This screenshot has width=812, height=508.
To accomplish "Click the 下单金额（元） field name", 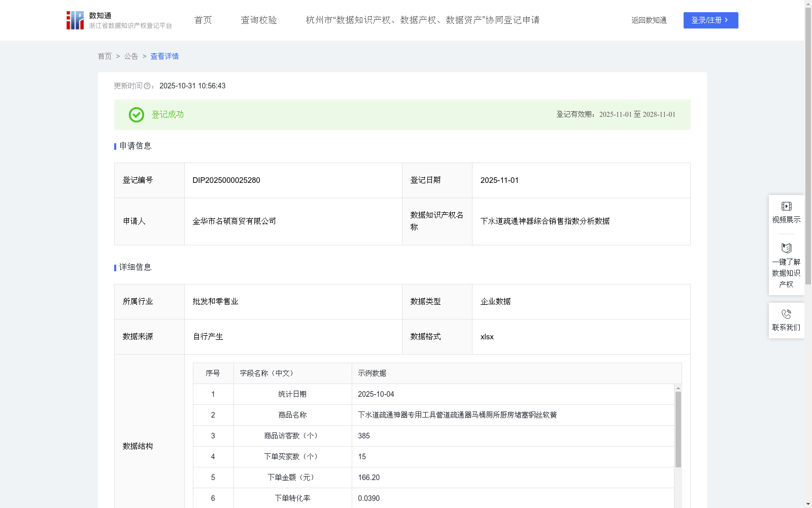I will click(x=292, y=478).
